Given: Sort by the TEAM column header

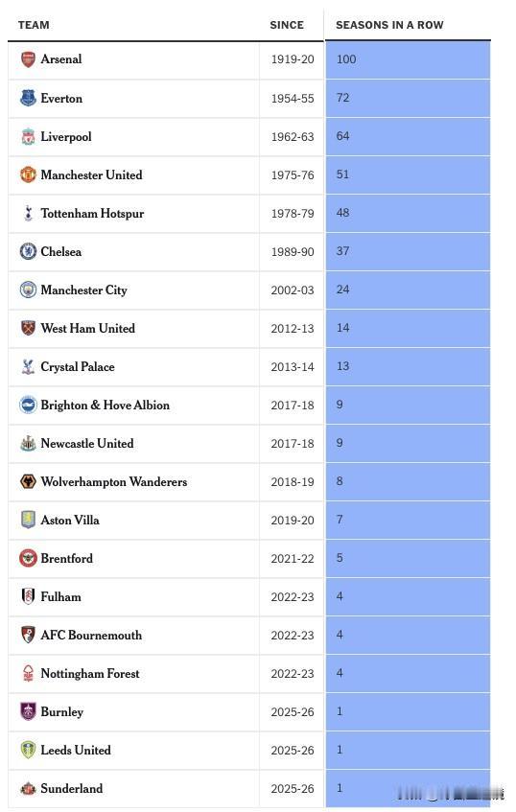Looking at the screenshot, I should point(34,25).
